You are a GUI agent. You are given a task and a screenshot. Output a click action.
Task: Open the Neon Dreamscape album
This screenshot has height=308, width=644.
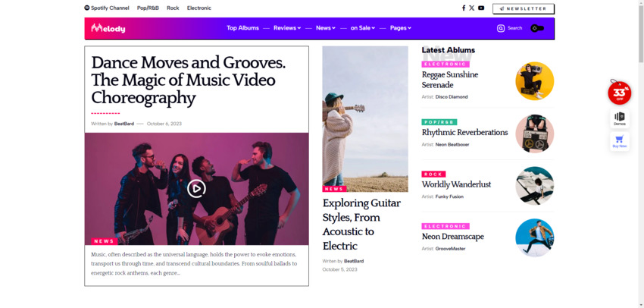452,237
